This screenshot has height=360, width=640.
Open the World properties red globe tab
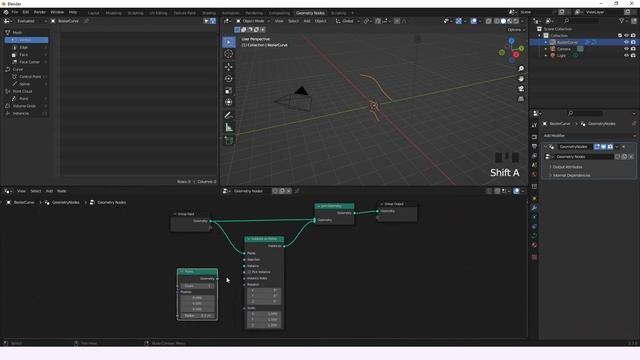tap(534, 174)
